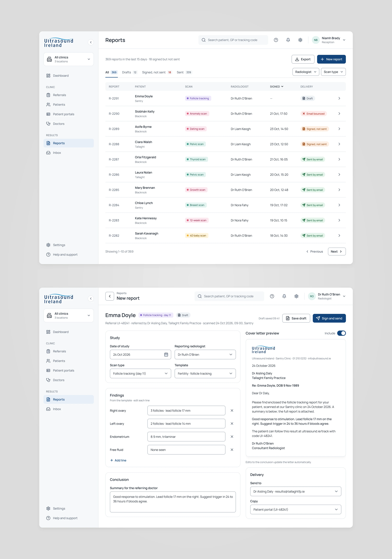
Task: Open row chevron for report R-2287
Action: pos(339,159)
